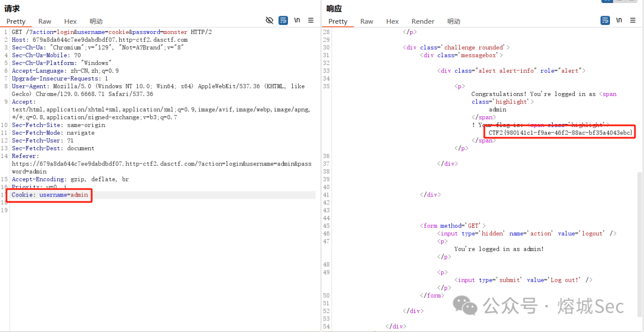
Task: Click the "Congratulations! You're logged in as" text
Action: (533, 94)
